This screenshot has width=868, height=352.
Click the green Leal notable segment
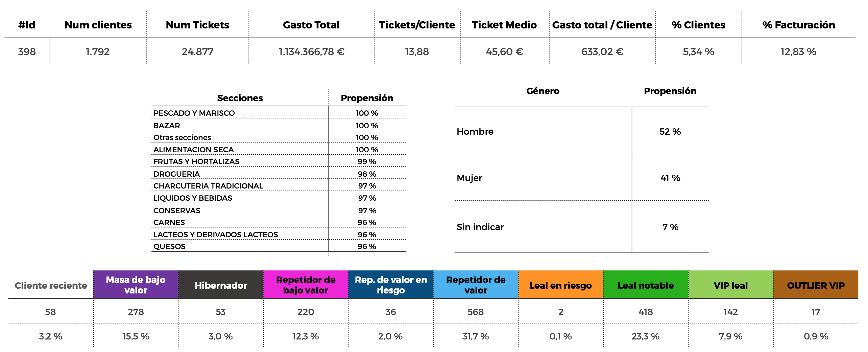[646, 285]
